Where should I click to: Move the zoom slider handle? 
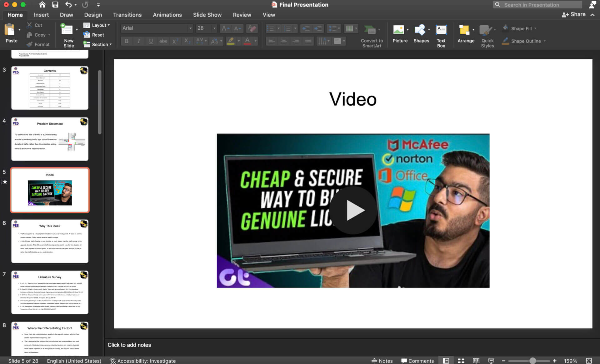pos(532,361)
